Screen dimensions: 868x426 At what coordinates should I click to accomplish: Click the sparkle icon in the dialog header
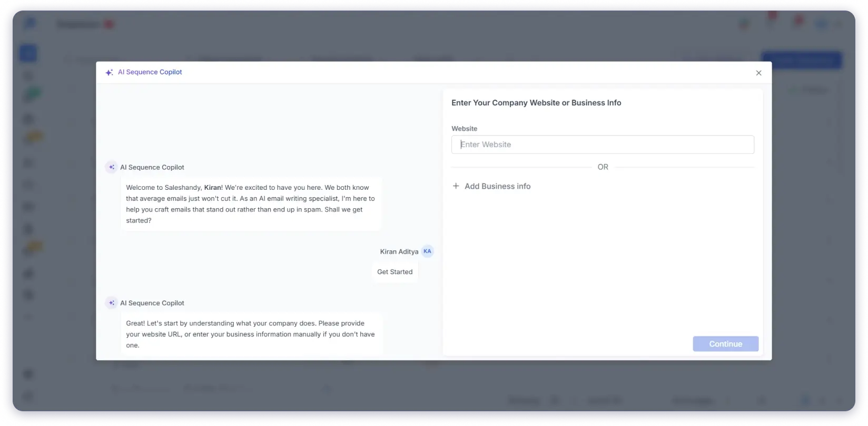pyautogui.click(x=109, y=73)
